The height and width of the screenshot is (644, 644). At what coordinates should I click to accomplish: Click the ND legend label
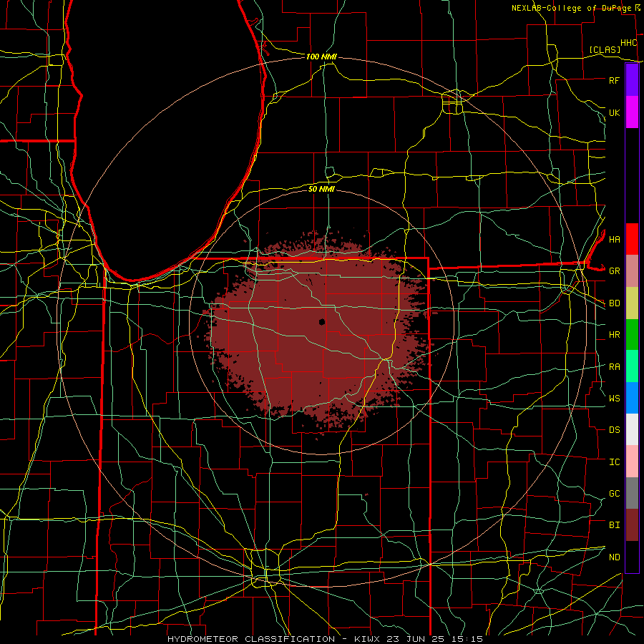614,557
